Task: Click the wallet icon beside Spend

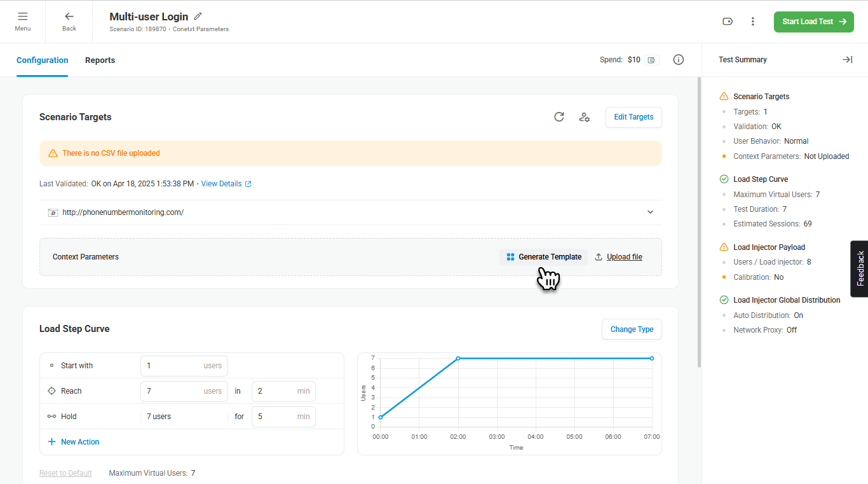Action: [651, 60]
